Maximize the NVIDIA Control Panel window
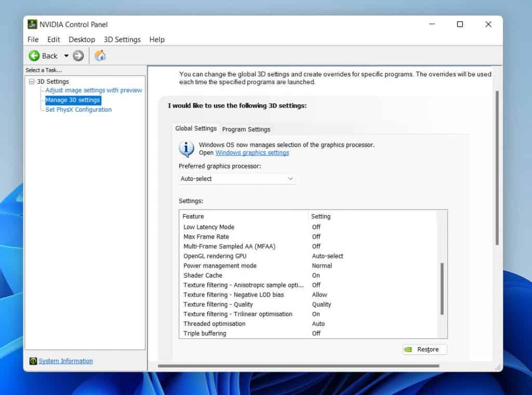The image size is (532, 395). [460, 24]
